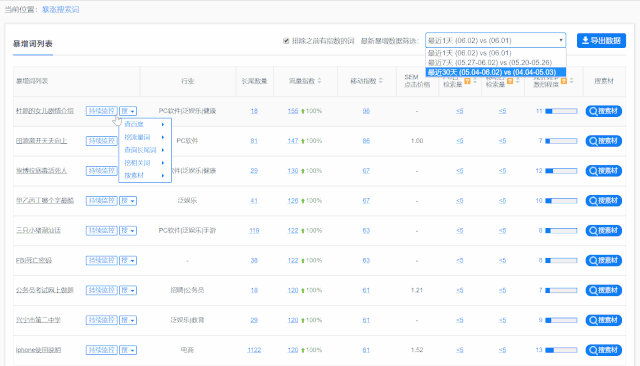This screenshot has width=640, height=366.
Task: Open long-tail count link 1122
Action: tap(254, 350)
